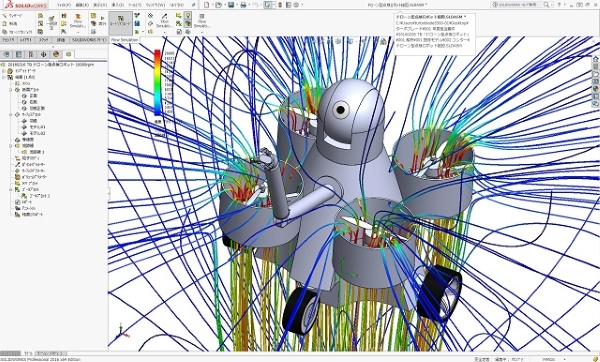The height and width of the screenshot is (362, 600).
Task: Click the Run solver play icon
Action: (x=102, y=18)
